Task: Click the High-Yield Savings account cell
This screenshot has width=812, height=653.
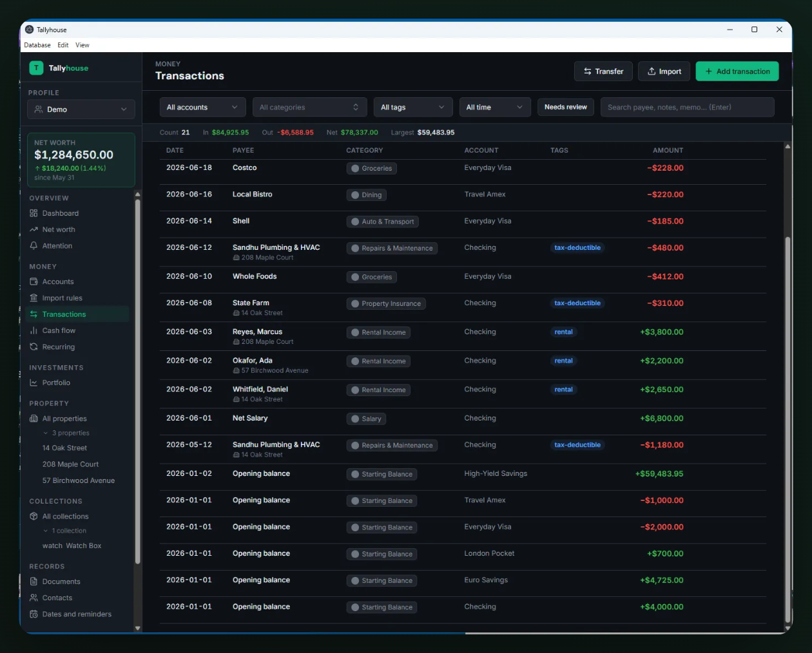Action: tap(496, 473)
